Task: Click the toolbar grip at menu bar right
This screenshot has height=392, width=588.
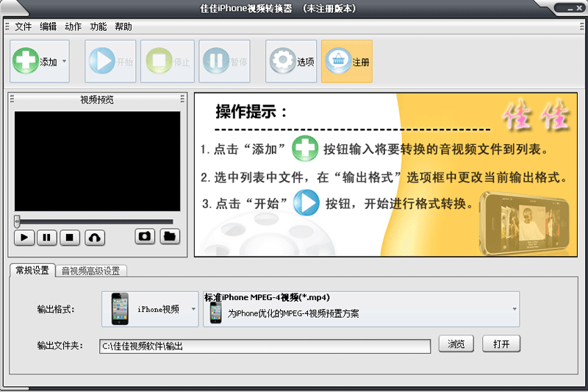Action: pos(581,26)
